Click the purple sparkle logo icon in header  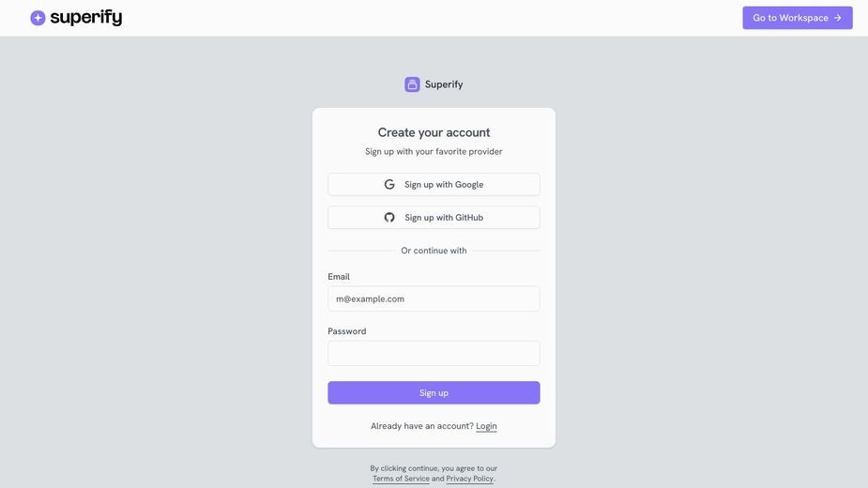point(38,18)
